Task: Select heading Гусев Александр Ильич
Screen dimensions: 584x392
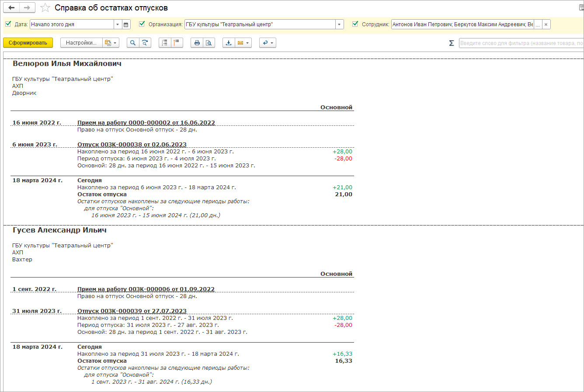Action: click(59, 230)
